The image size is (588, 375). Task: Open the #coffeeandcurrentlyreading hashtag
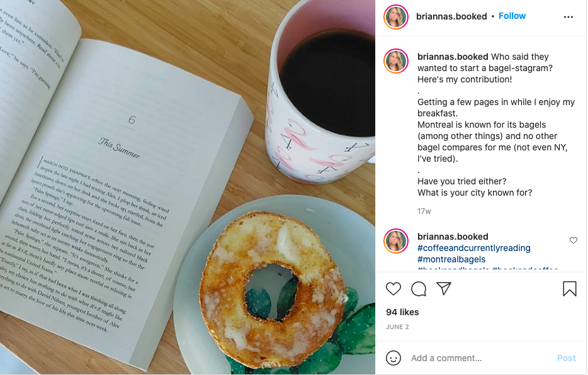[x=473, y=248]
